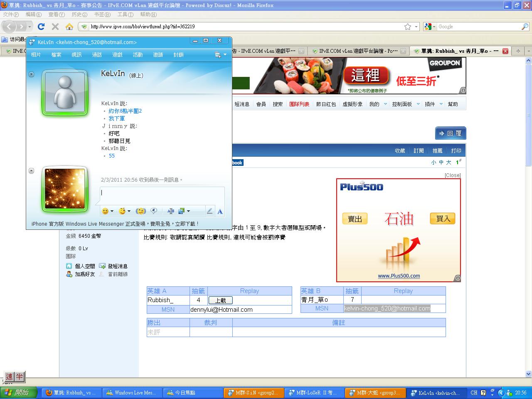
Task: Reload the page in Firefox
Action: point(41,27)
